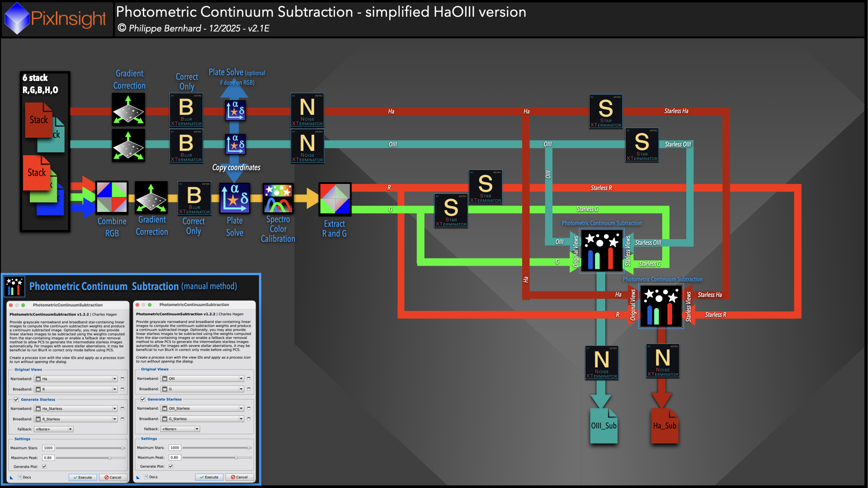
Task: Toggle Generate Starless checkbox in the left dialog
Action: coord(16,399)
